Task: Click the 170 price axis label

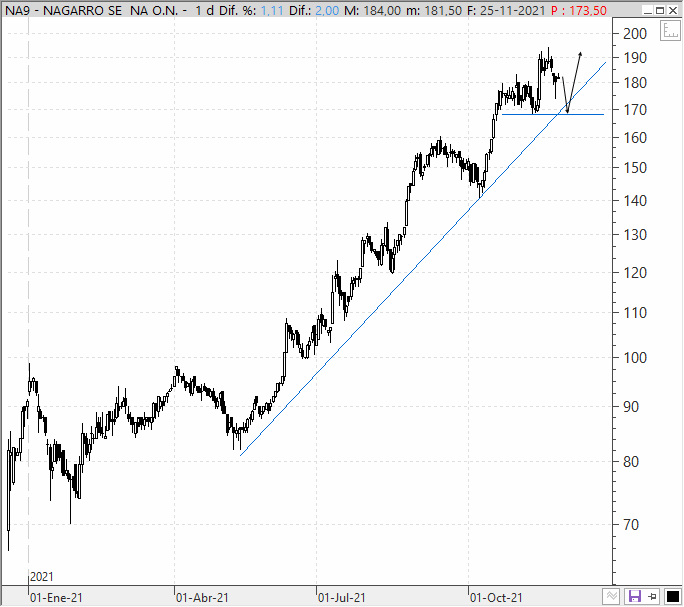Action: (634, 110)
